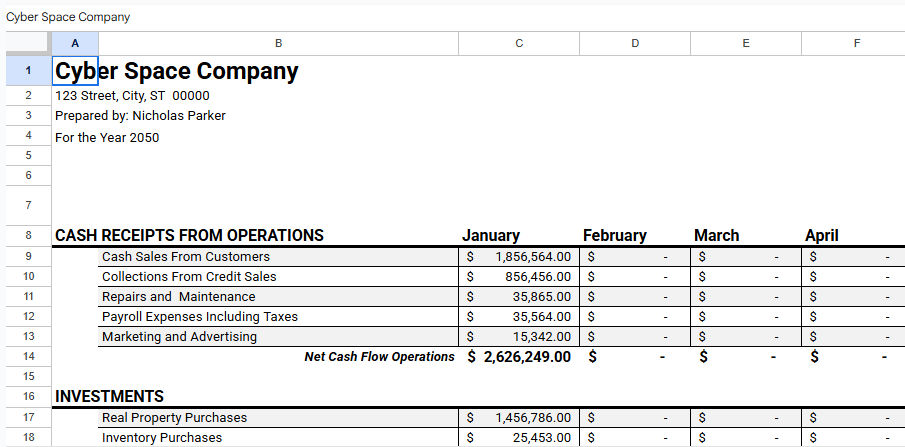Select Real Property Purchases January amount
Image resolution: width=905 pixels, height=447 pixels.
click(518, 418)
